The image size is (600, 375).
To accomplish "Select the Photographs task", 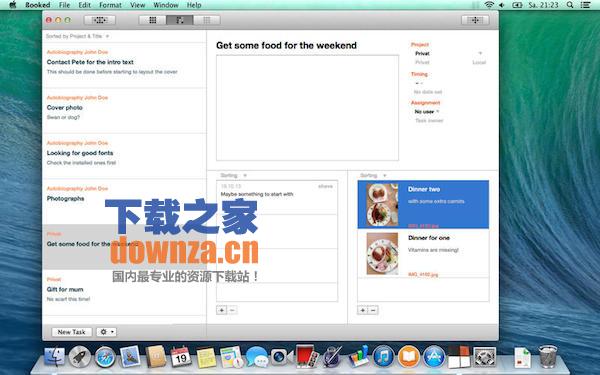I will [124, 202].
